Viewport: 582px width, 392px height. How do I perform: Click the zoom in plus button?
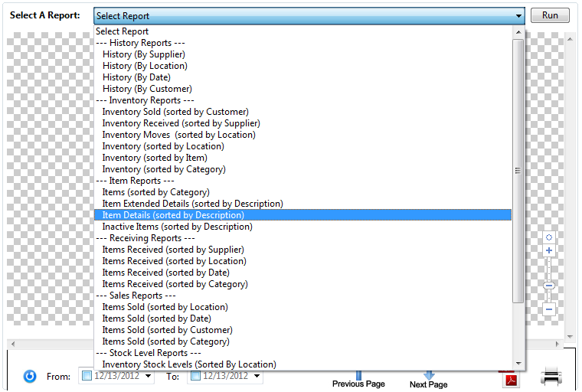pos(549,250)
